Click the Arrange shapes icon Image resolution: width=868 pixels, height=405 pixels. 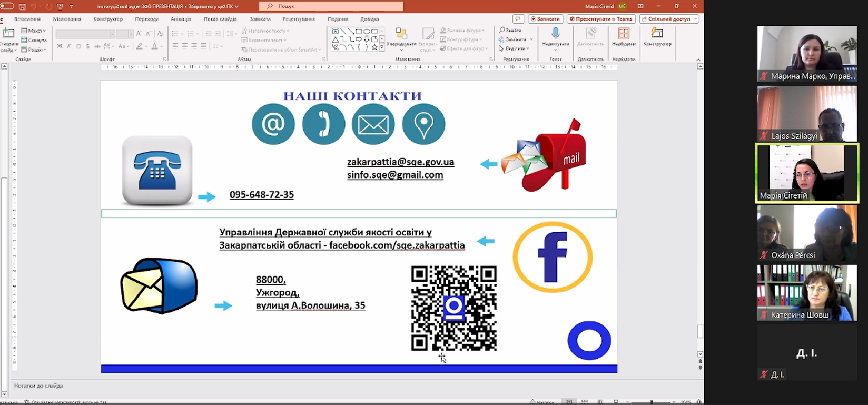click(401, 37)
